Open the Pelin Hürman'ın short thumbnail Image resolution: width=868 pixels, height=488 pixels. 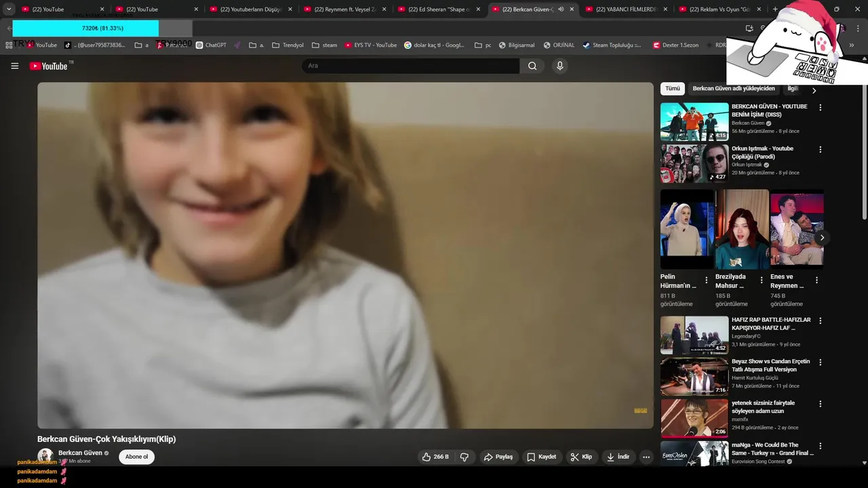click(x=687, y=228)
